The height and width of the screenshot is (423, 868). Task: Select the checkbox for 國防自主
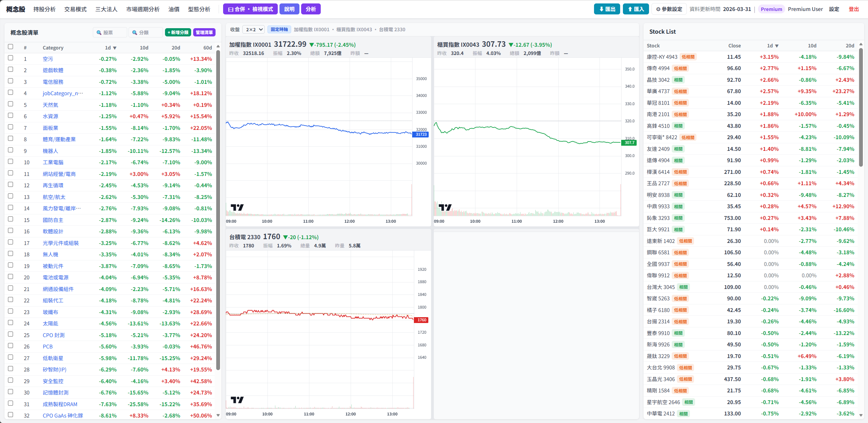pos(11,219)
